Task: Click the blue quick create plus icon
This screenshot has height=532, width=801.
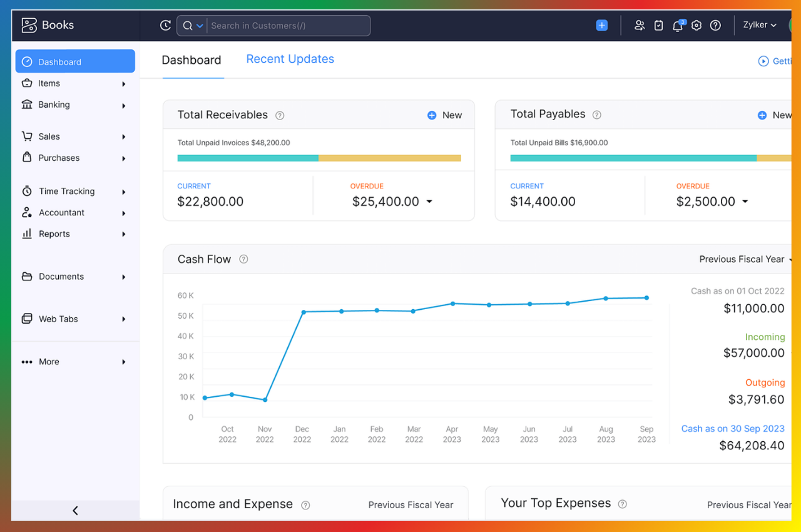Action: tap(601, 26)
